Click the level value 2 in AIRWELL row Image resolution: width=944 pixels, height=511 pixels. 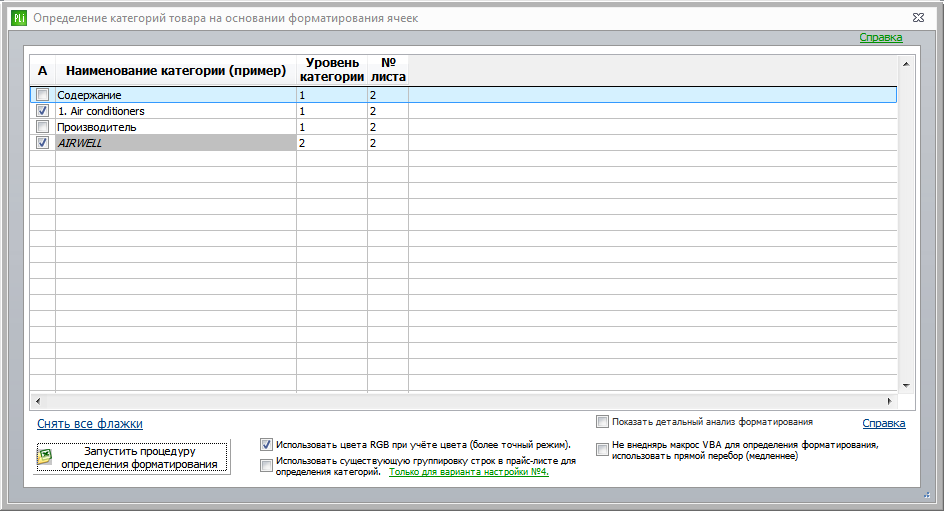tap(332, 143)
